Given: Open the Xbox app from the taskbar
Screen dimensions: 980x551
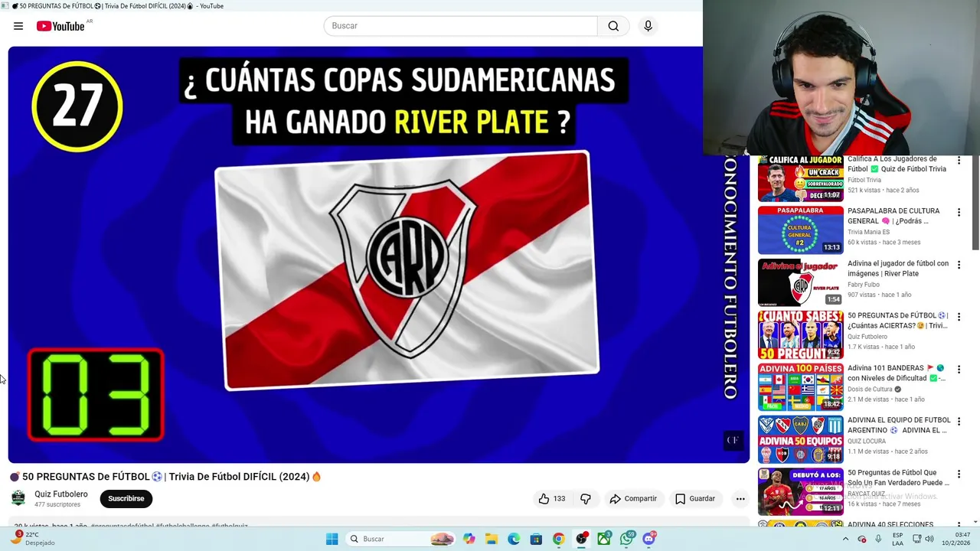Looking at the screenshot, I should tap(604, 540).
